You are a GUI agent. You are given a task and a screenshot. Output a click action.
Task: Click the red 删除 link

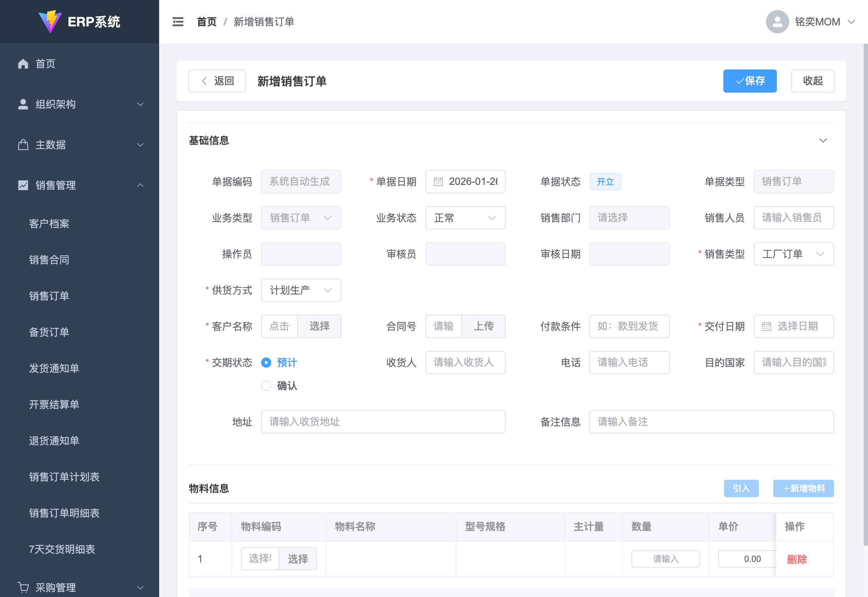[797, 559]
